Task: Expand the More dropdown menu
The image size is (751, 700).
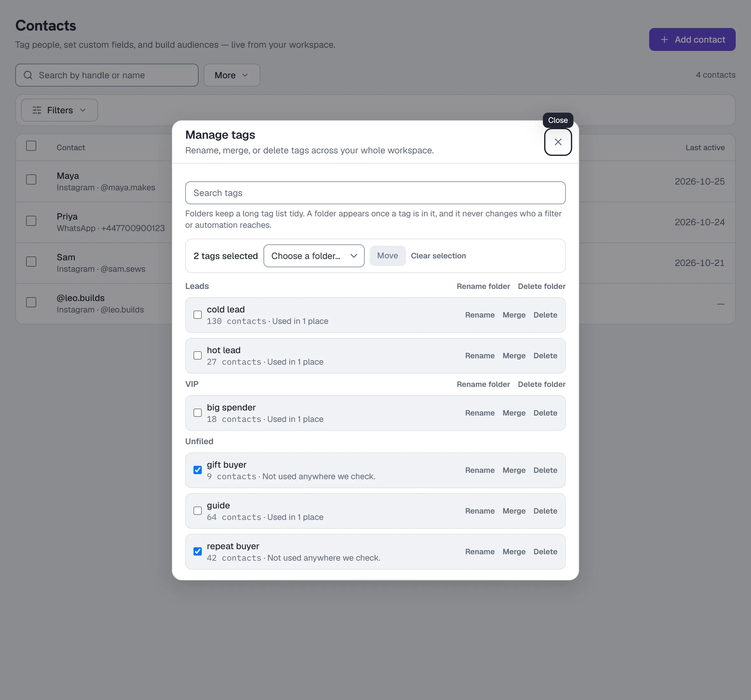Action: click(232, 75)
